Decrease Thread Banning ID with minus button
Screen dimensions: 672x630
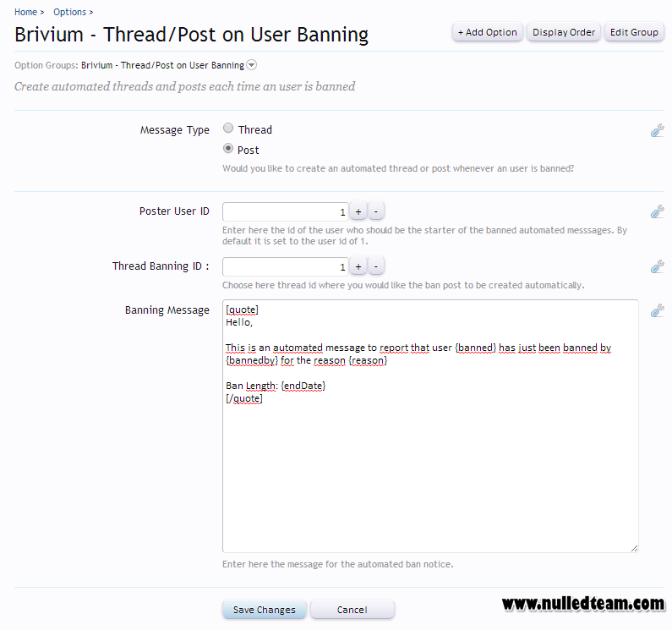point(376,266)
